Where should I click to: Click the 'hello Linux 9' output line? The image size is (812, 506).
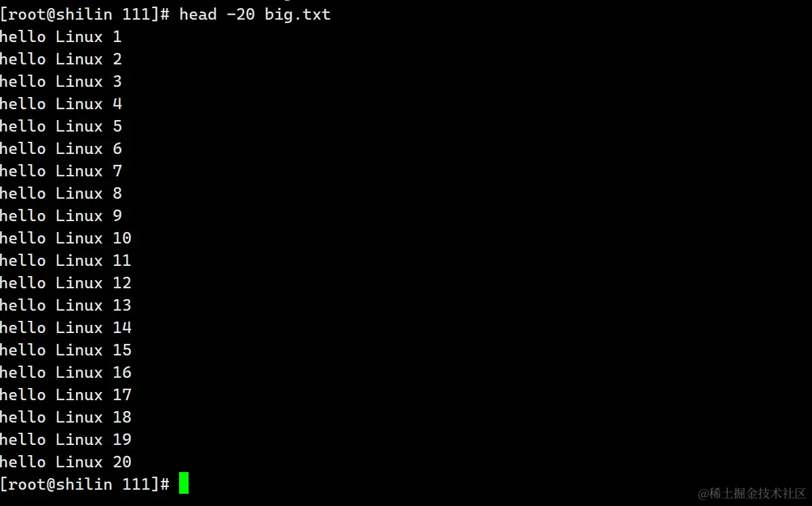point(60,216)
